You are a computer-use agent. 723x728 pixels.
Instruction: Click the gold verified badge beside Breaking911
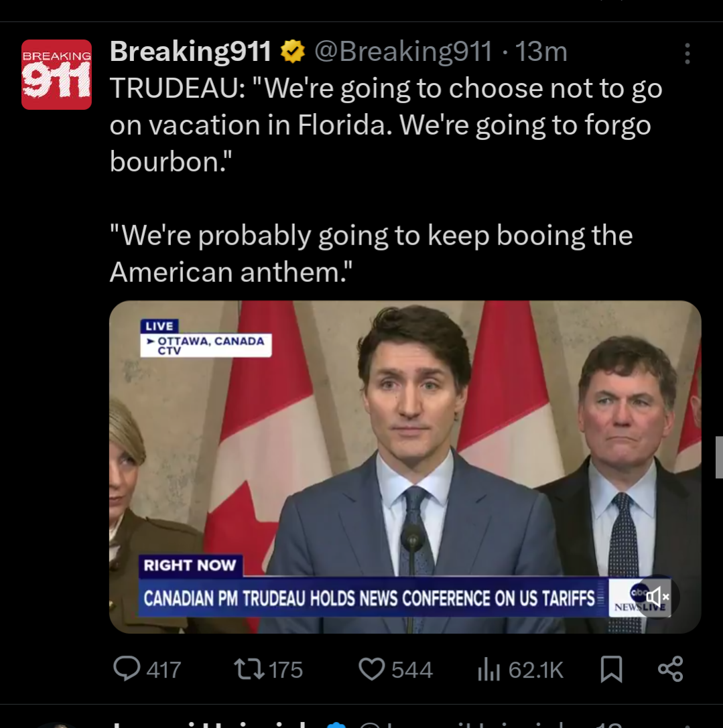pos(292,52)
